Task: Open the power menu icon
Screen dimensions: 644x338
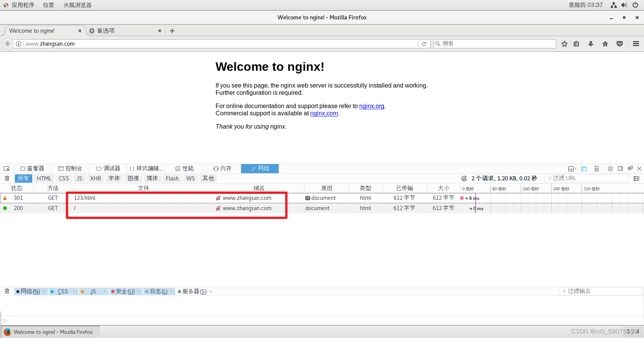Action: pyautogui.click(x=635, y=5)
